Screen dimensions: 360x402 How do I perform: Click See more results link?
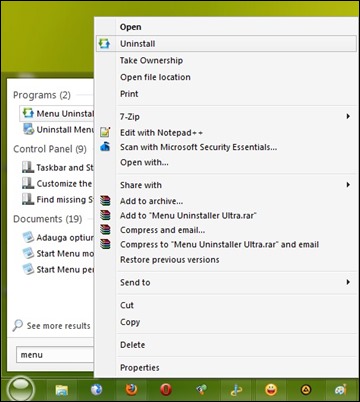[x=58, y=326]
